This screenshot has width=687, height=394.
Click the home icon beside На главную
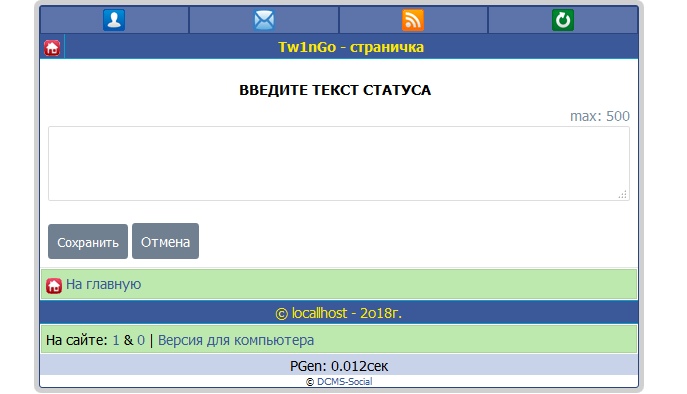pos(54,286)
